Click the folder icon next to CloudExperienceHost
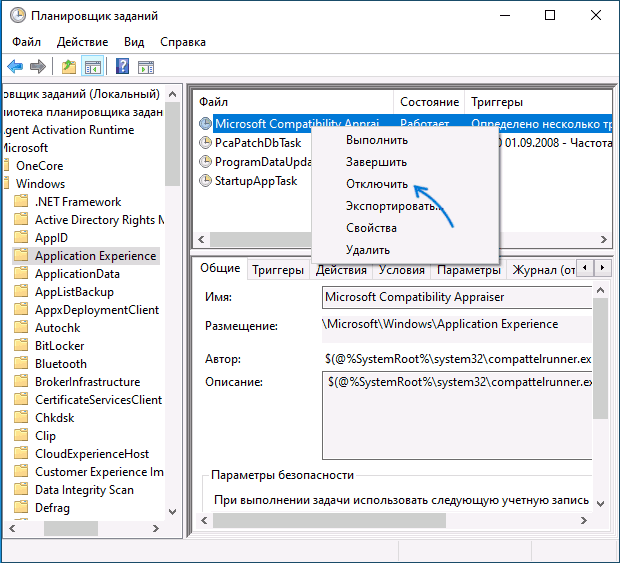620x563 pixels. [21, 453]
